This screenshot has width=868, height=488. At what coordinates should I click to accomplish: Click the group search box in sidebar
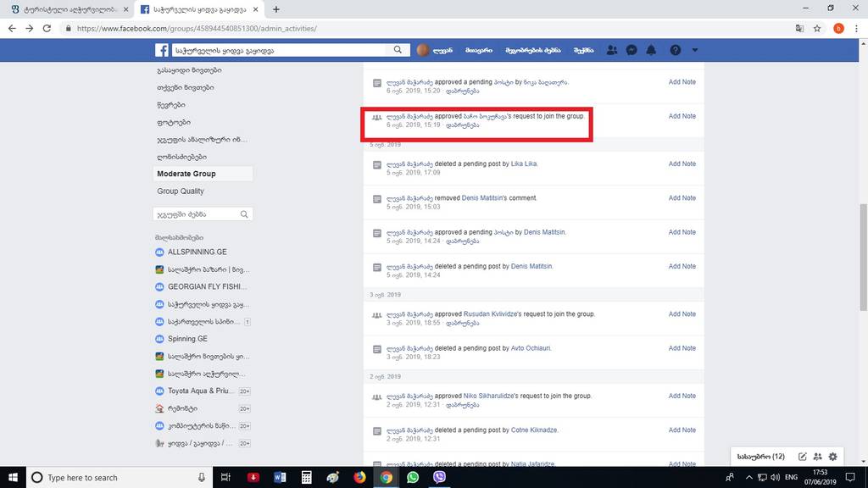(x=203, y=214)
